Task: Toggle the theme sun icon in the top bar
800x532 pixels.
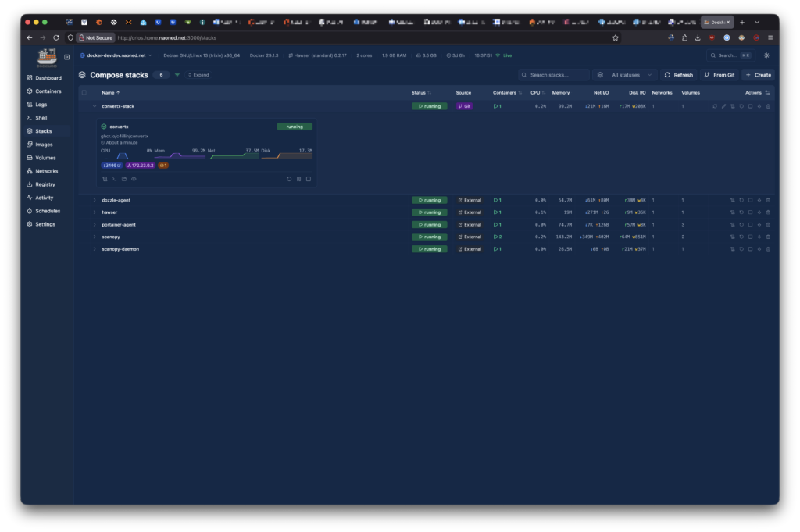Action: [x=766, y=55]
